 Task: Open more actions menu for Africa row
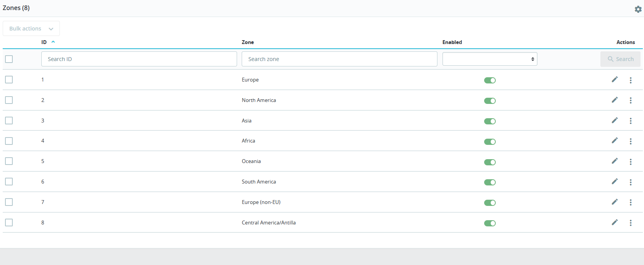tap(630, 141)
